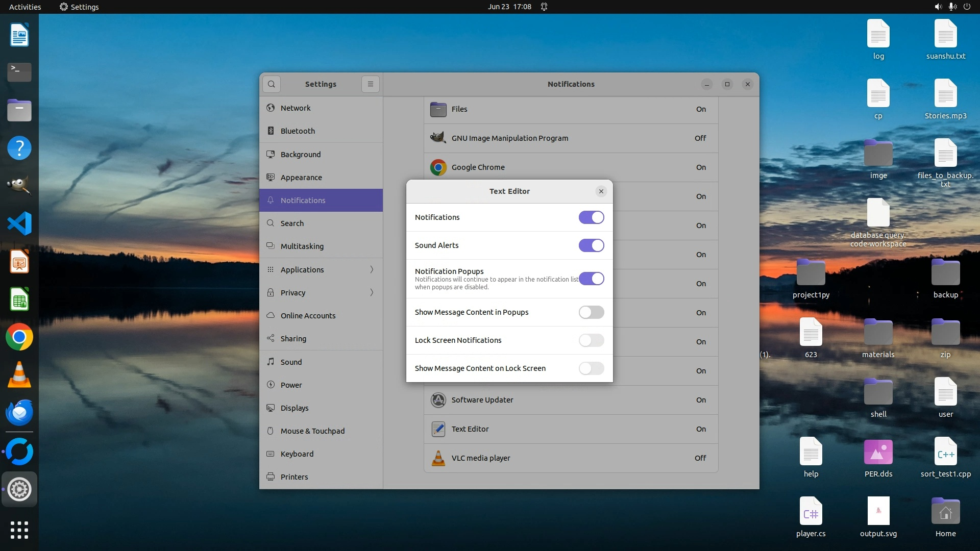Screen dimensions: 980x551
Task: Turn off Sound Alerts switch
Action: [591, 245]
